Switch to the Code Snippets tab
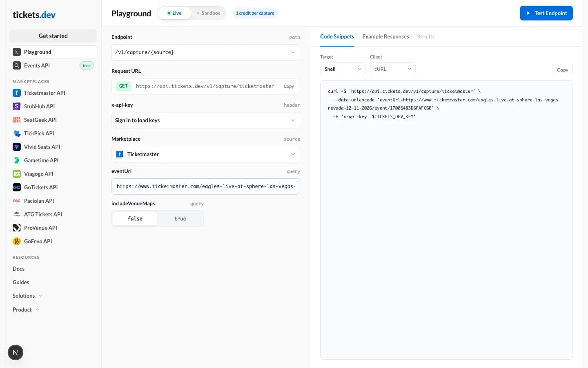The height and width of the screenshot is (368, 588). coord(337,36)
